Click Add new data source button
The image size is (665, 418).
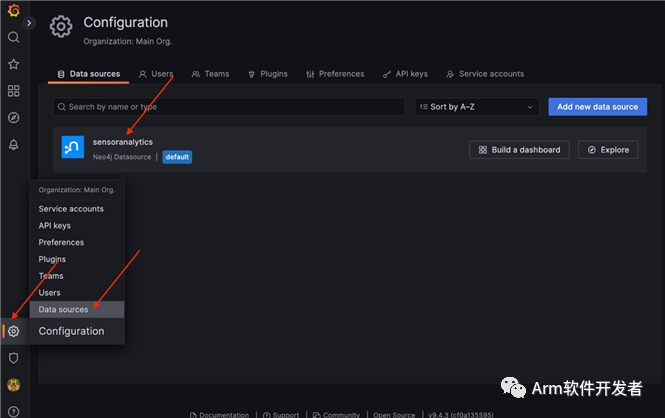pyautogui.click(x=598, y=107)
